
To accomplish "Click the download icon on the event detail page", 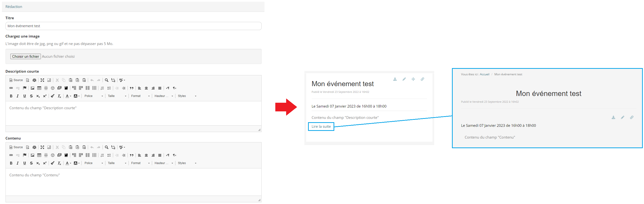I will [x=613, y=117].
